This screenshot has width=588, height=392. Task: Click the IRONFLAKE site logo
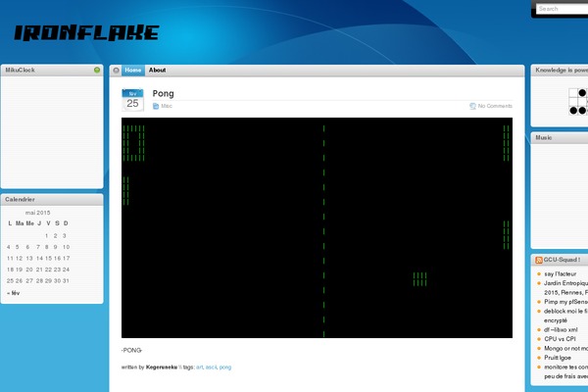[x=86, y=32]
